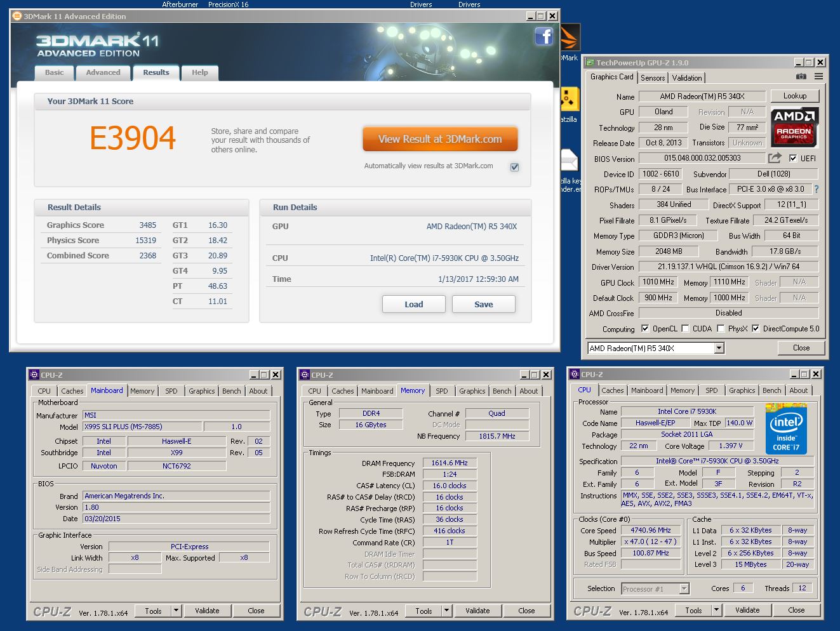This screenshot has height=631, width=840.
Task: Switch to Advanced tab in 3DMark 11
Action: coord(103,72)
